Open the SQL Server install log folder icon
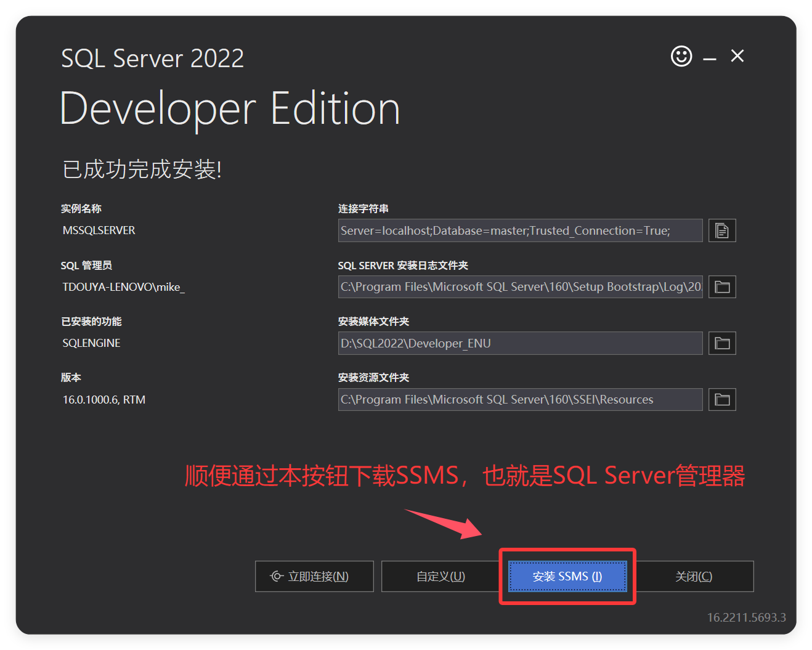Screen dimensions: 812x650 coord(722,286)
